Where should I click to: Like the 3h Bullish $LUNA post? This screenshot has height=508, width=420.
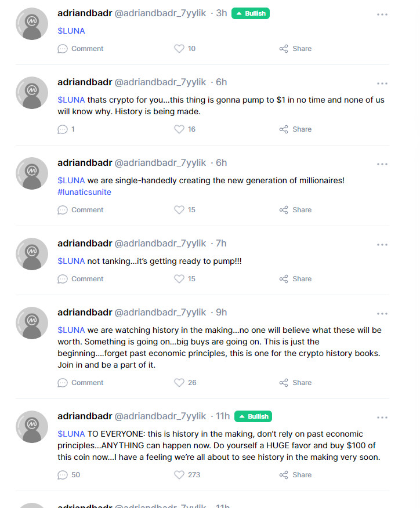[179, 49]
